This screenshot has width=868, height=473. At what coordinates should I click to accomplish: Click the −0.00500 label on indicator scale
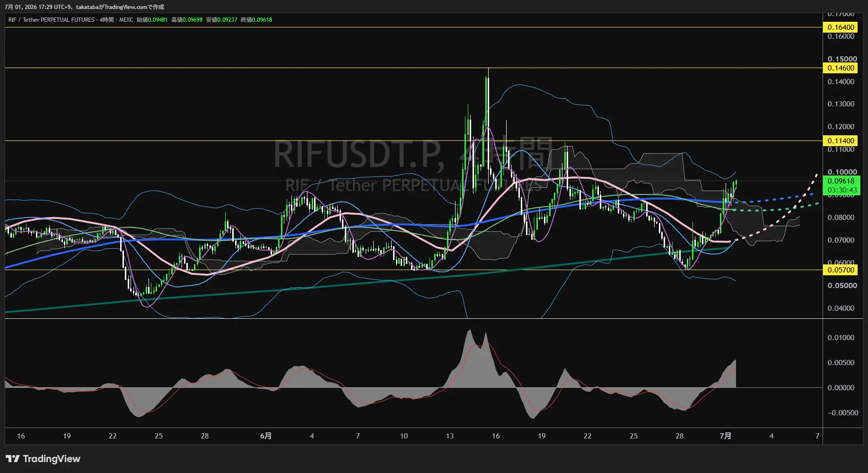[x=842, y=413]
